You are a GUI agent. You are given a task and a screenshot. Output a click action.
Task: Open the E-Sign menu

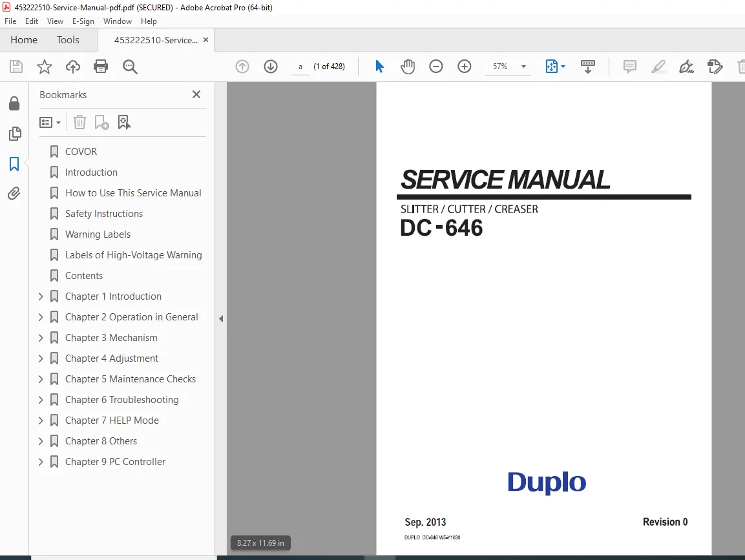(x=83, y=21)
